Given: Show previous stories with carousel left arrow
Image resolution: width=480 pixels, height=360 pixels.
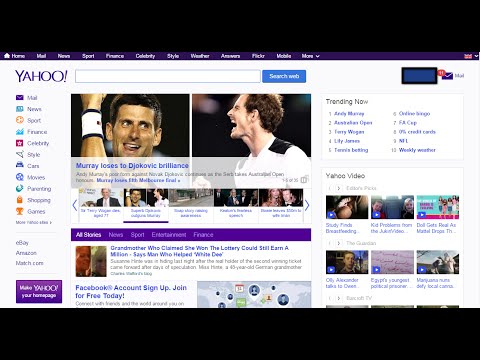Looking at the screenshot, I should coord(75,205).
